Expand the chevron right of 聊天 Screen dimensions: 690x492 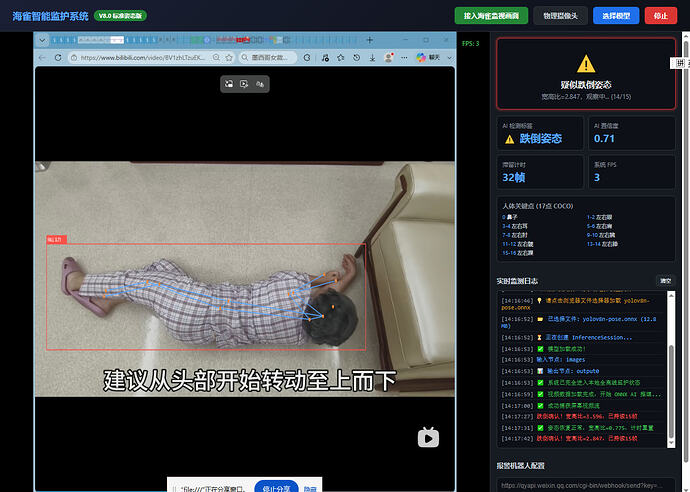(x=449, y=58)
